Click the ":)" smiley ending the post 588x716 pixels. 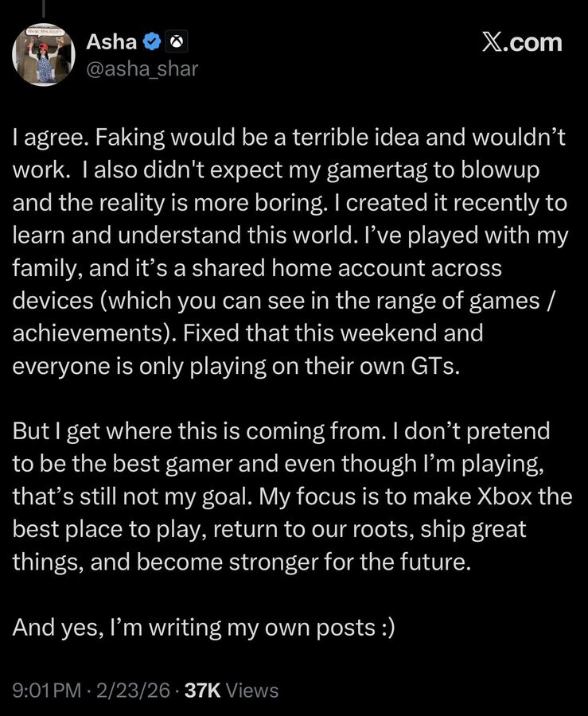point(385,627)
